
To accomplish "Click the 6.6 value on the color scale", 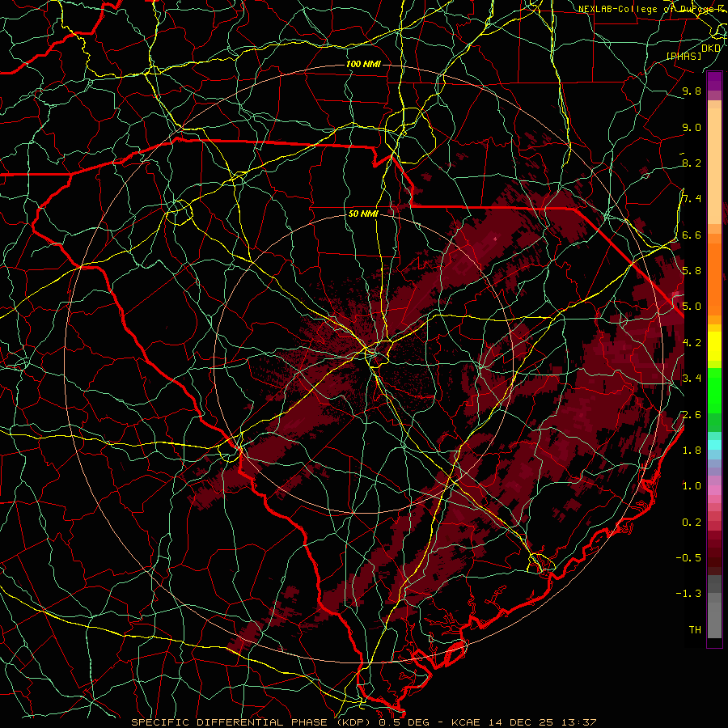I will [692, 235].
